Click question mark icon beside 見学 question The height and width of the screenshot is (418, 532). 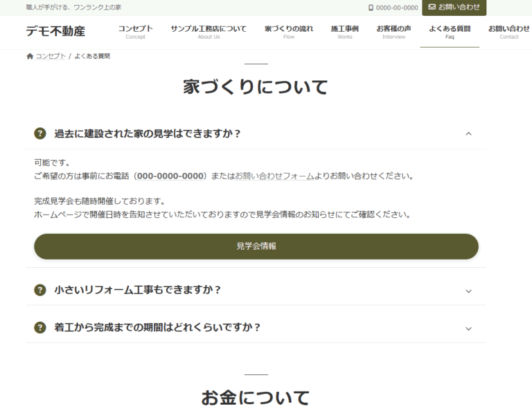(x=40, y=134)
